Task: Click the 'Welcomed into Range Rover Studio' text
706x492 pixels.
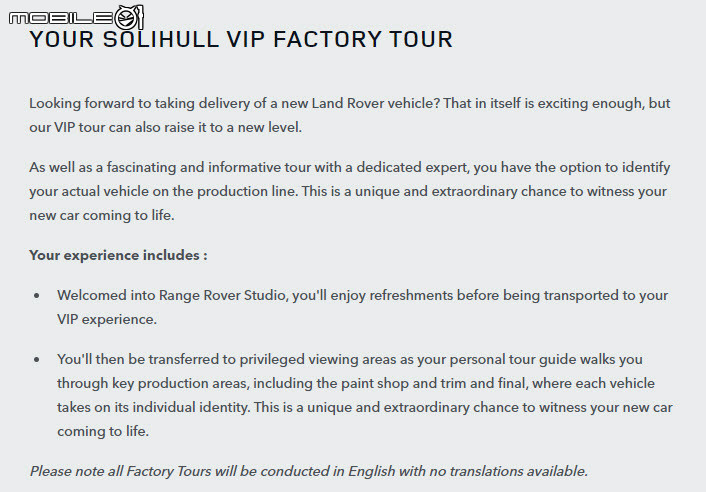Action: (362, 307)
